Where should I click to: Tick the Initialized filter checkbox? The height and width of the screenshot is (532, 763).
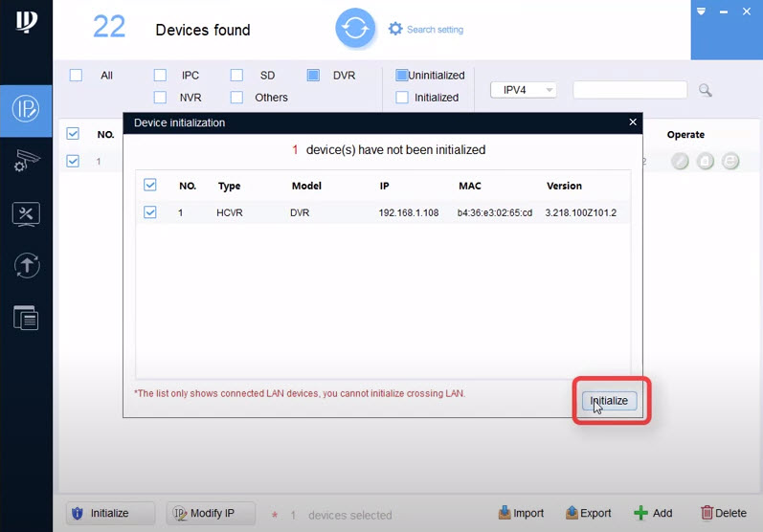(x=402, y=98)
